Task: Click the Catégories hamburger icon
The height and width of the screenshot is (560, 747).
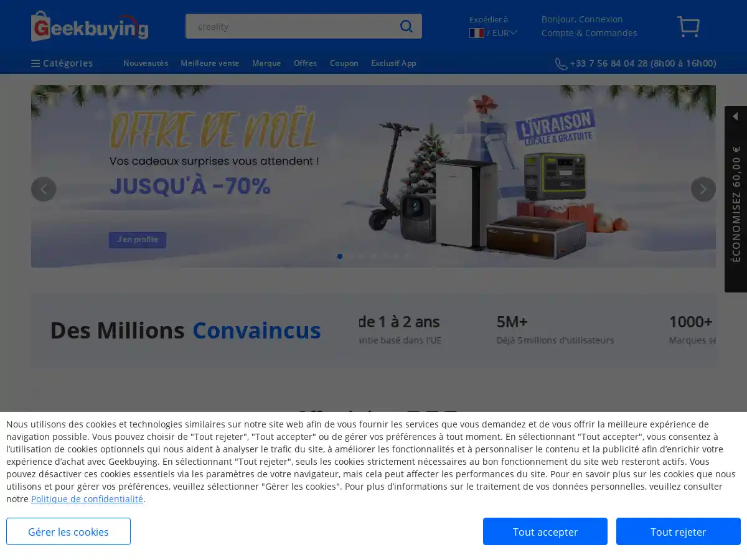Action: (35, 63)
